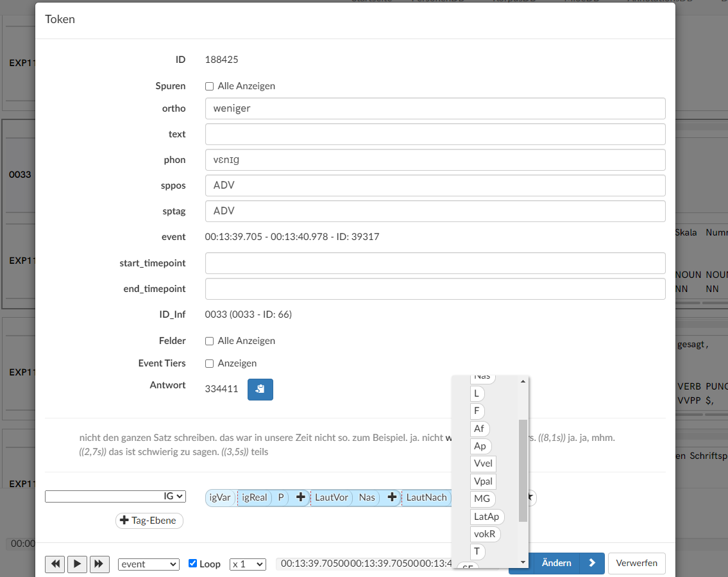Viewport: 728px width, 577px height.
Task: Click the star icon beside the tag row
Action: pyautogui.click(x=530, y=497)
